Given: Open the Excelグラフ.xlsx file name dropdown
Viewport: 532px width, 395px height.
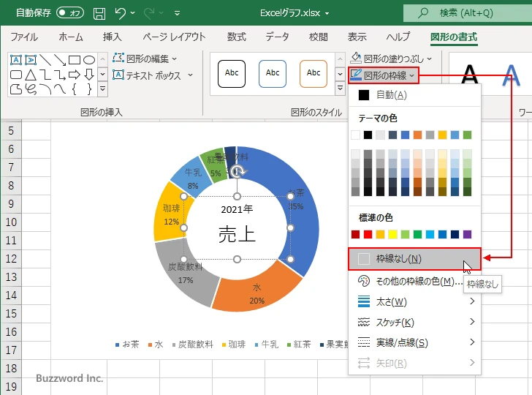Looking at the screenshot, I should tap(327, 13).
